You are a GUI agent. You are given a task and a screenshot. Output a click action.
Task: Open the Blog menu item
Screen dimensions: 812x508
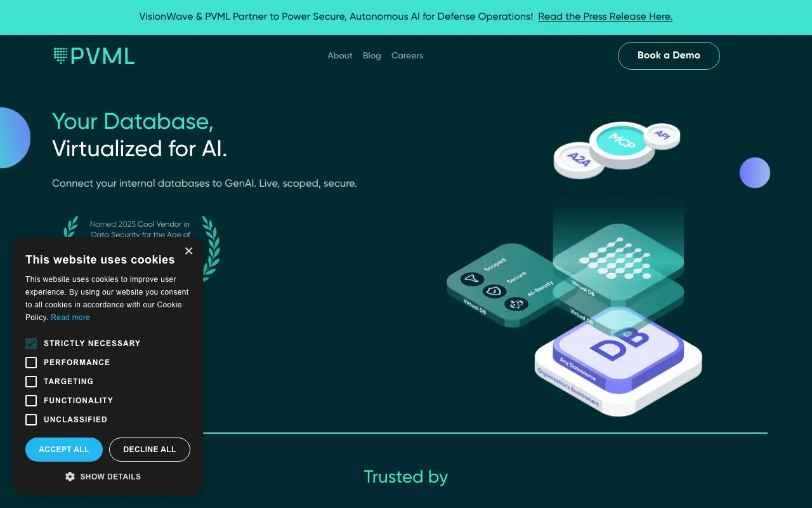pos(372,56)
